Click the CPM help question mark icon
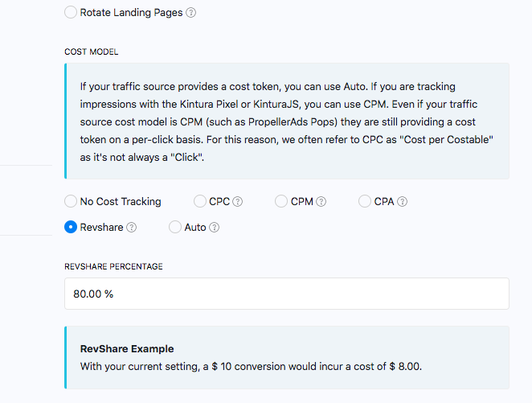Viewport: 532px width, 403px height. (321, 202)
